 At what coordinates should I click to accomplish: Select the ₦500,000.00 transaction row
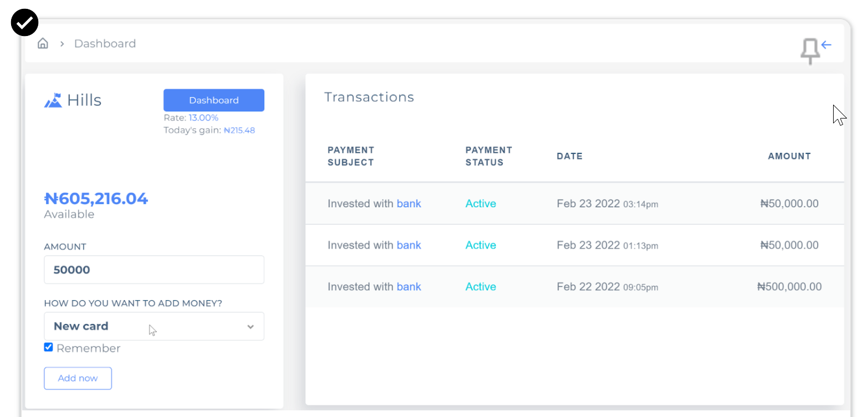click(574, 286)
